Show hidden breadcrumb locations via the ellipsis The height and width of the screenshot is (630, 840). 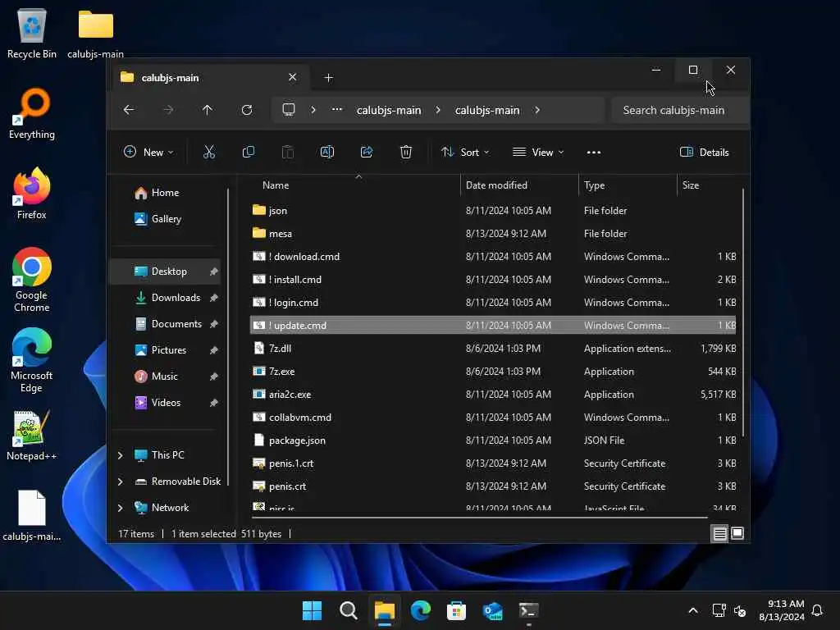point(337,110)
